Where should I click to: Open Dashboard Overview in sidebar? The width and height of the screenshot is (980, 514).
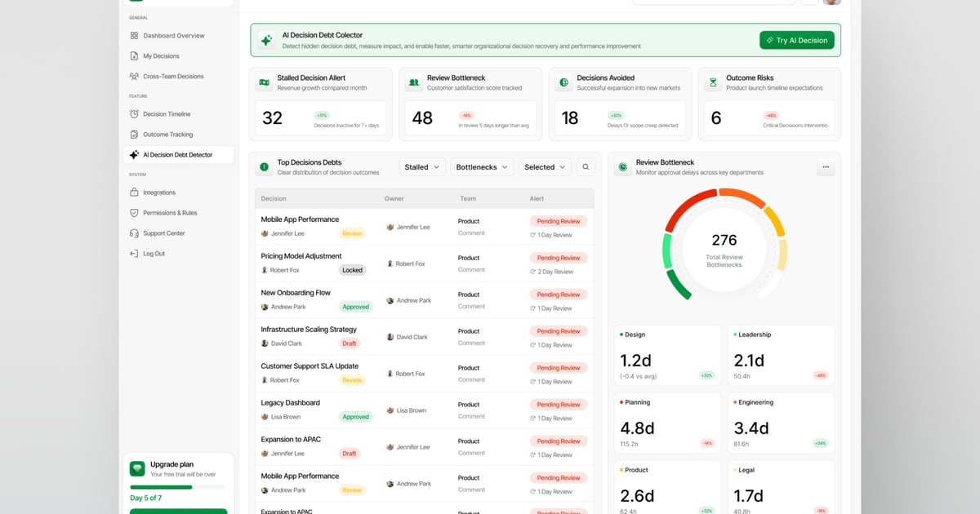(173, 36)
